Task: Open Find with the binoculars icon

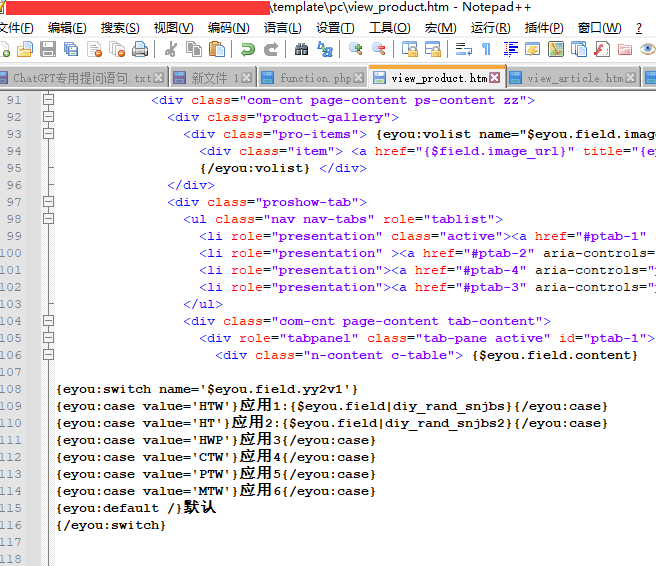Action: [301, 49]
